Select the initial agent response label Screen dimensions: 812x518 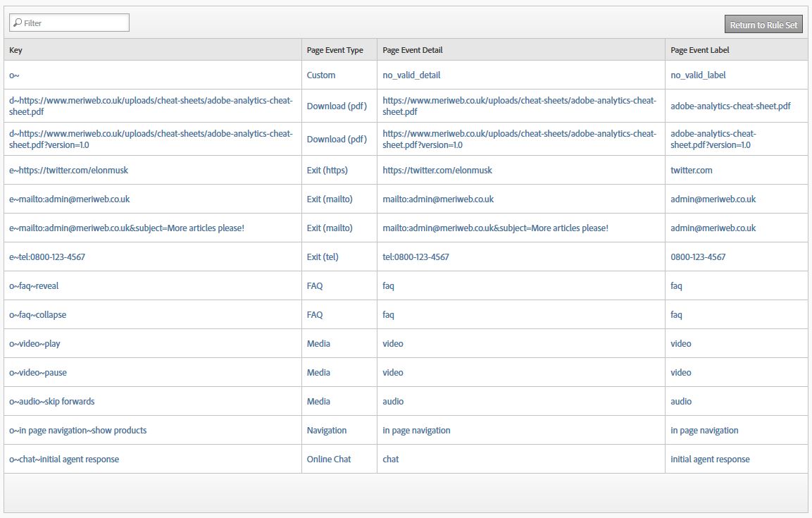pyautogui.click(x=709, y=459)
